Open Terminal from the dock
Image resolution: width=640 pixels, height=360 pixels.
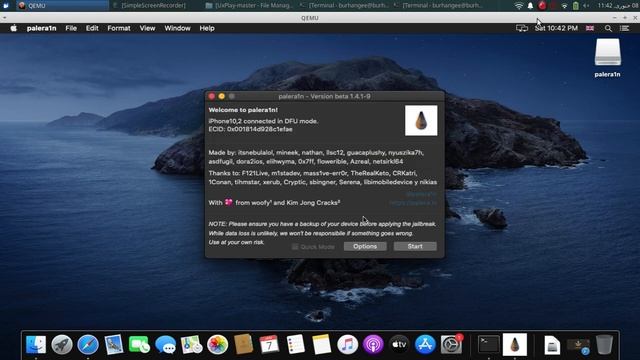[x=489, y=344]
